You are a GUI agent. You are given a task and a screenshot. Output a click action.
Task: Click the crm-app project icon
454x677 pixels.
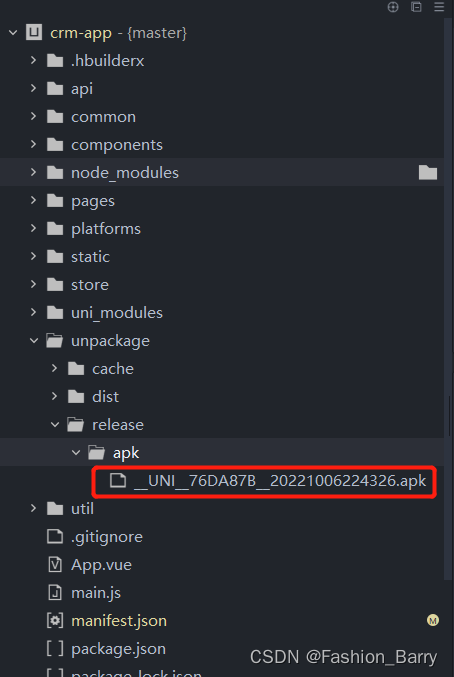pyautogui.click(x=34, y=33)
